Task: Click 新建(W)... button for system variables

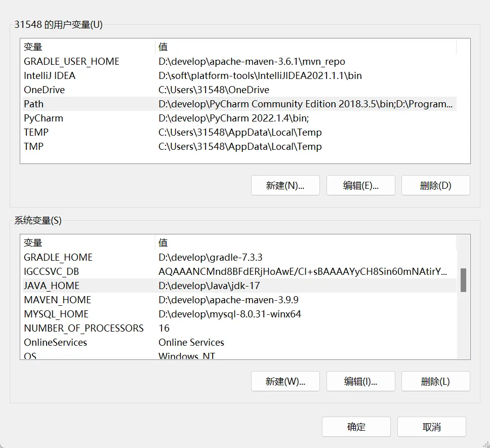Action: 285,381
